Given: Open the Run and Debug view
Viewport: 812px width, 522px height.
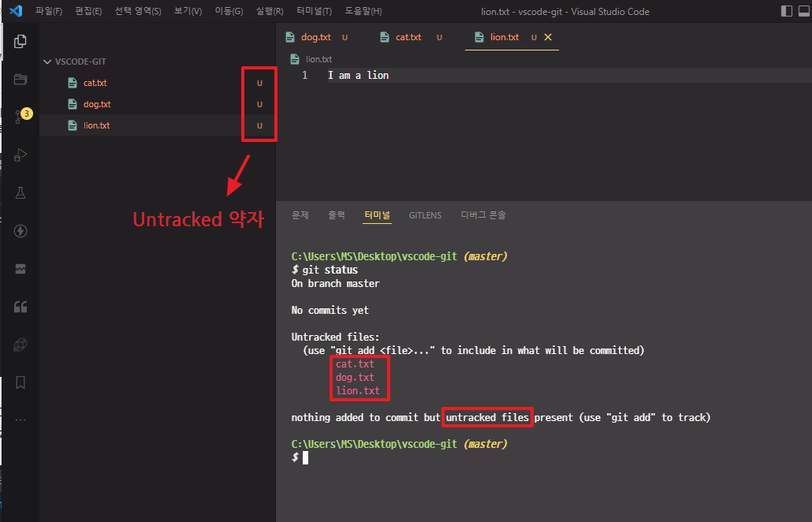Looking at the screenshot, I should click(x=20, y=155).
